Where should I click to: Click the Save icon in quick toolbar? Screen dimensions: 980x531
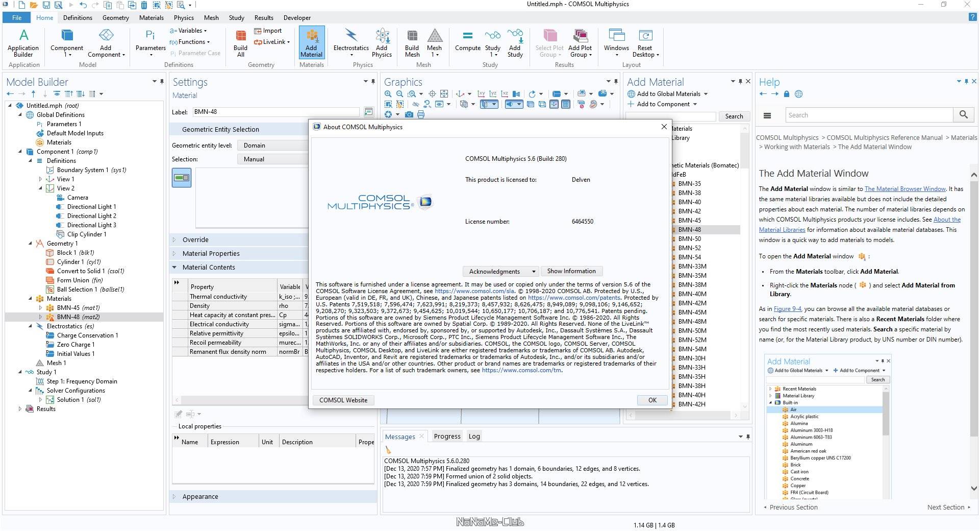[x=46, y=5]
